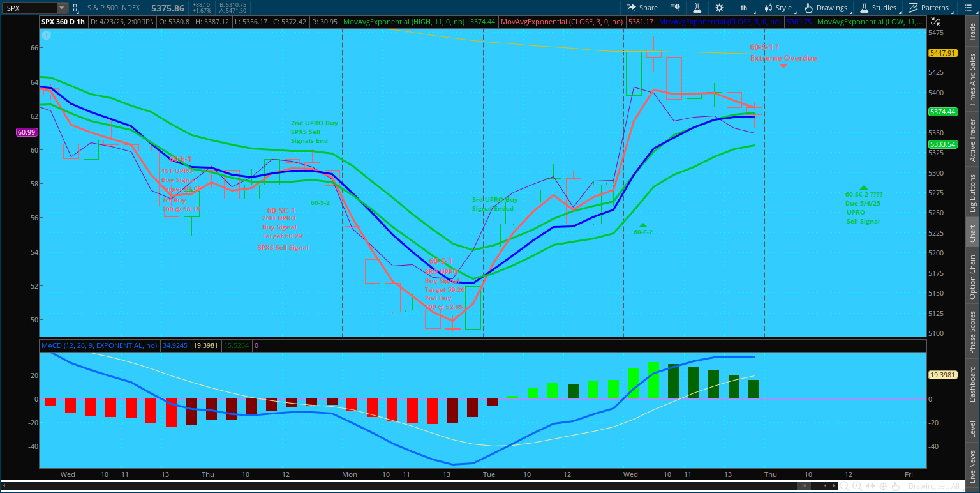980x493 pixels.
Task: Click the 60-S-2 green label
Action: [320, 202]
